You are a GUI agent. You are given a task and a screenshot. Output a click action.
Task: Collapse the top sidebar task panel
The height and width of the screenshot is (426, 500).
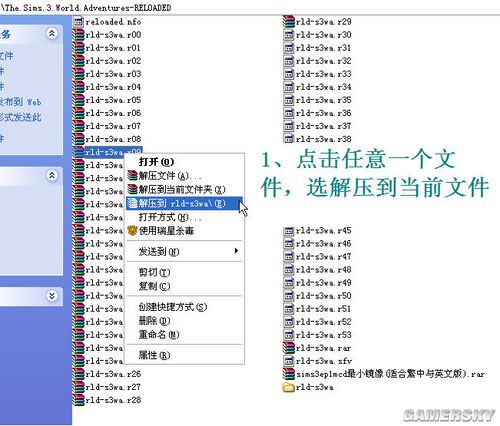point(52,33)
